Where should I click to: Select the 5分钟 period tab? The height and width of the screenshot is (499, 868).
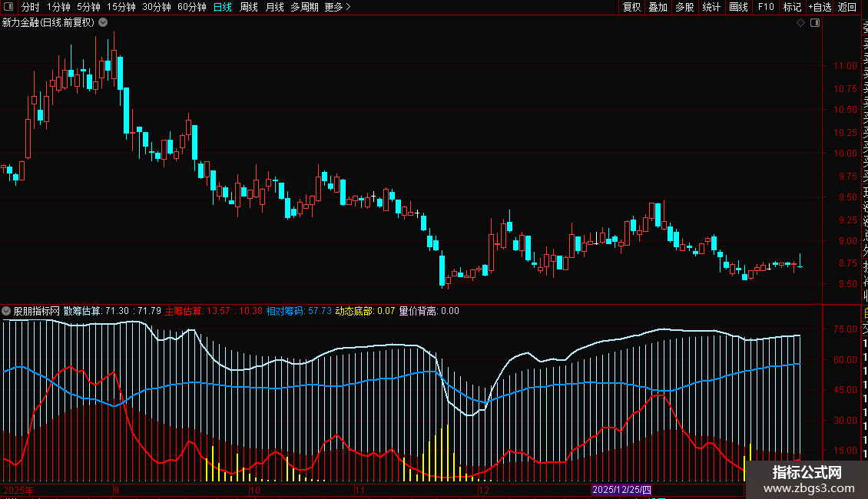pos(88,8)
